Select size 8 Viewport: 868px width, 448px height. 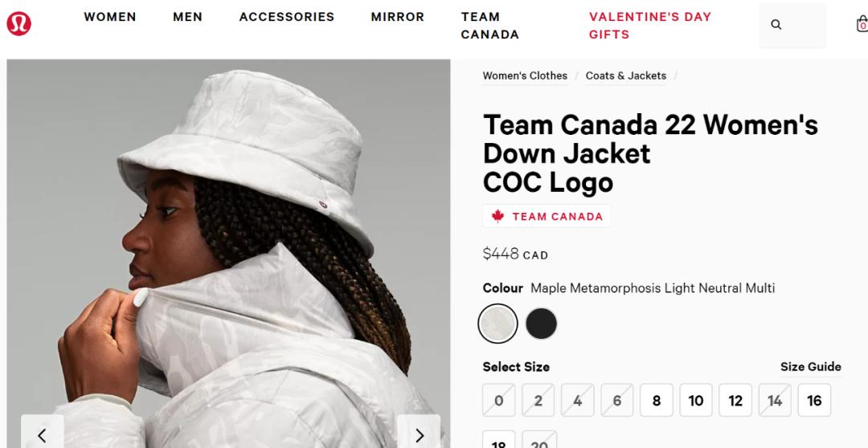pyautogui.click(x=657, y=401)
